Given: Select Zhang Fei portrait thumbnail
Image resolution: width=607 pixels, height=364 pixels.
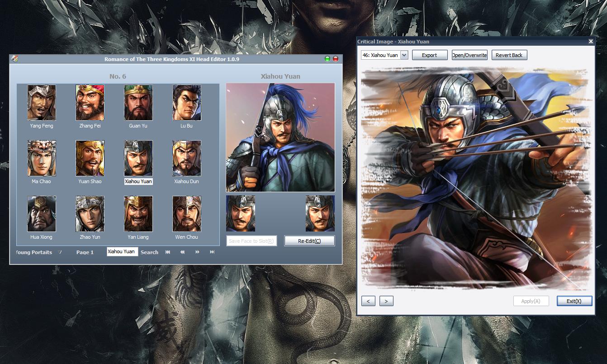Looking at the screenshot, I should (x=90, y=103).
